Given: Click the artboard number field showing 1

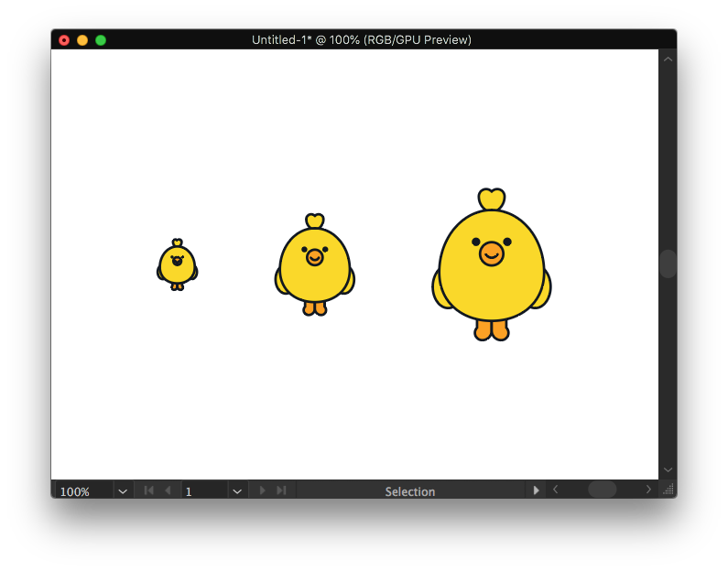Looking at the screenshot, I should click(204, 491).
